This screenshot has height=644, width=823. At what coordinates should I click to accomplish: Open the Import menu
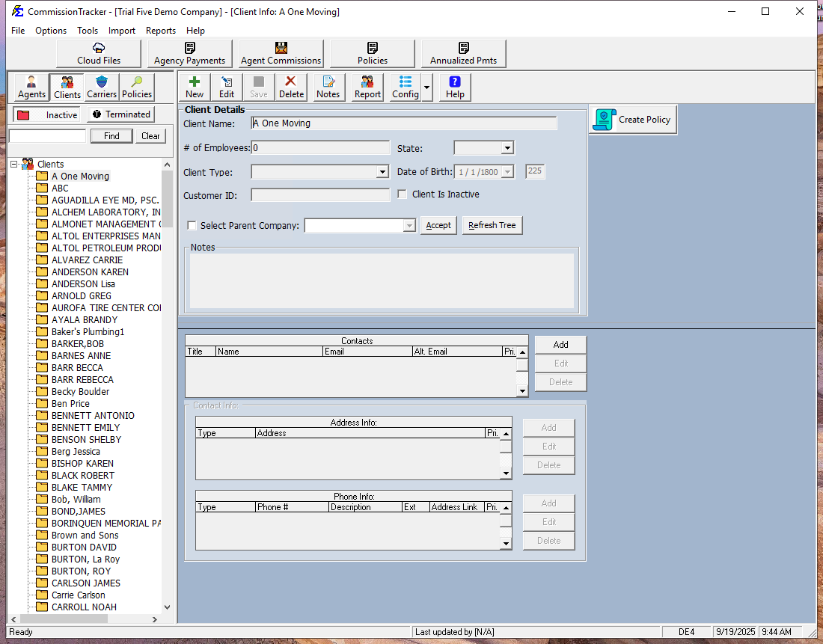[122, 31]
